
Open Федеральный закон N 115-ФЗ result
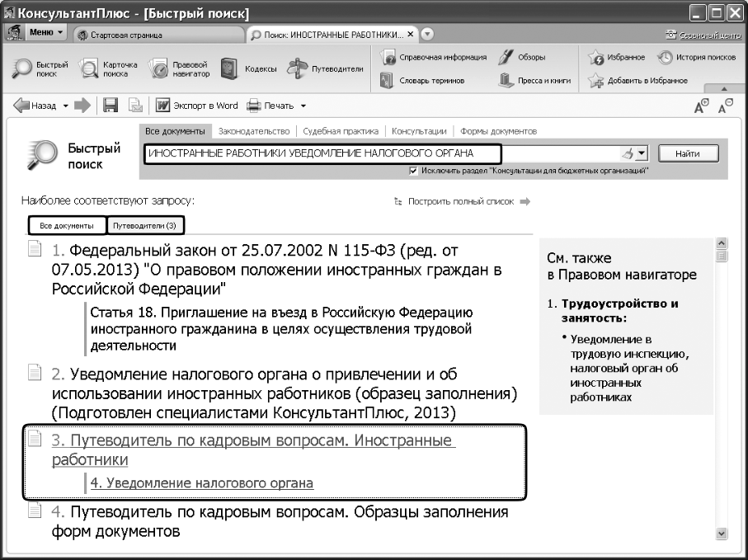click(x=276, y=270)
